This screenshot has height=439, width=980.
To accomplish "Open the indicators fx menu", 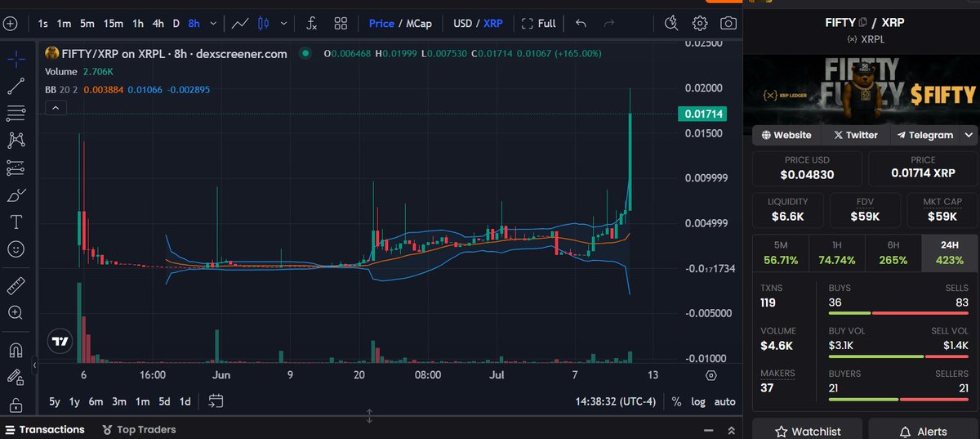I will [312, 24].
